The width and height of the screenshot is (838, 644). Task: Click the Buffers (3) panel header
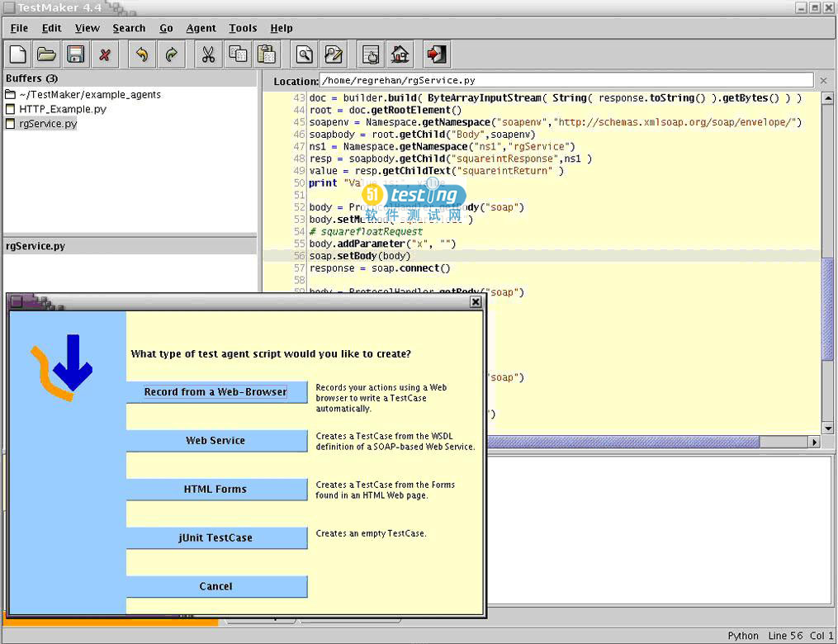(130, 78)
